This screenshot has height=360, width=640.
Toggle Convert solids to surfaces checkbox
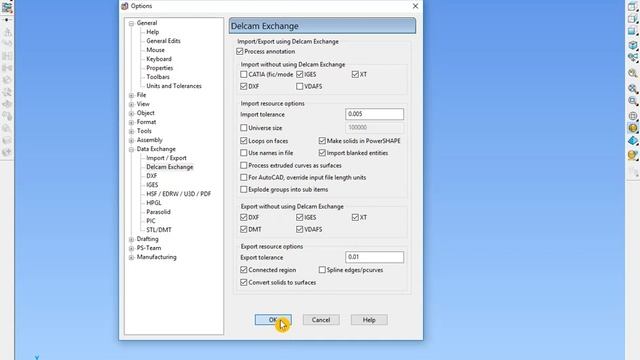[x=244, y=282]
